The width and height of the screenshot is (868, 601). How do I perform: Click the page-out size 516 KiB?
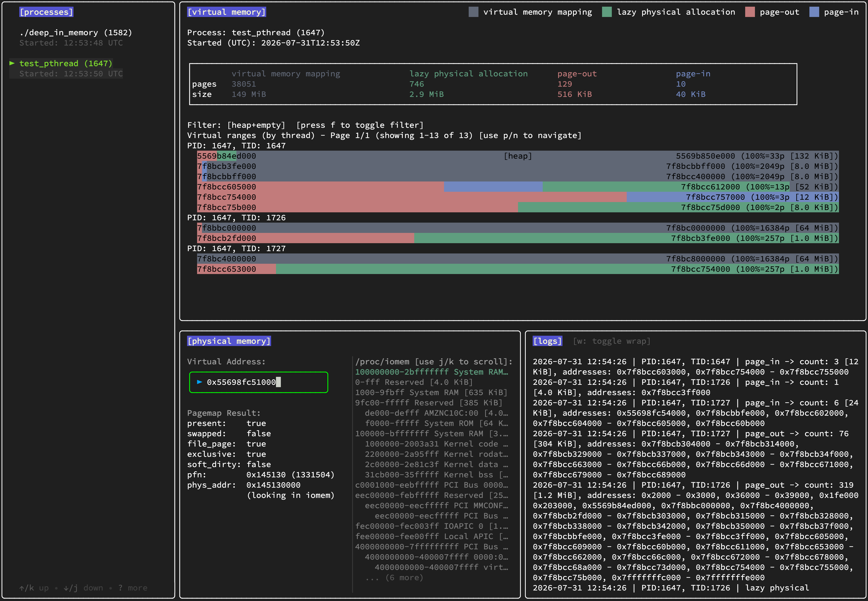pos(574,94)
